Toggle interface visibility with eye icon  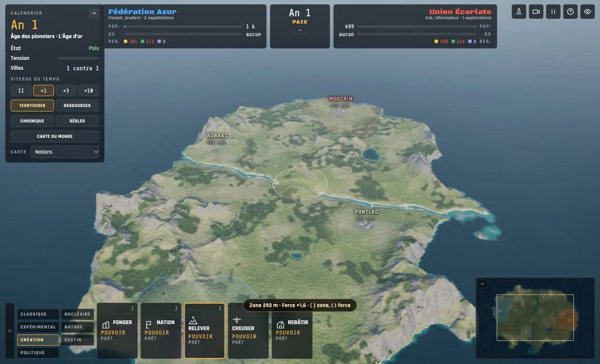587,12
